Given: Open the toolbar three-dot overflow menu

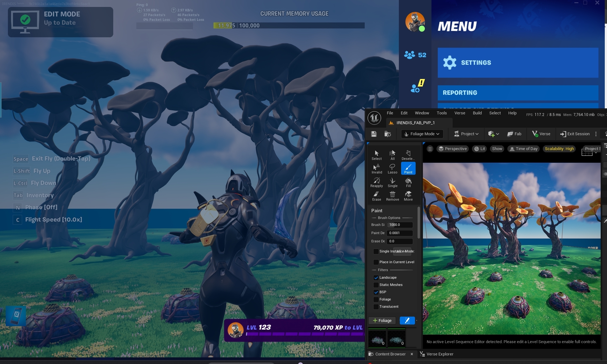Looking at the screenshot, I should click(x=596, y=134).
